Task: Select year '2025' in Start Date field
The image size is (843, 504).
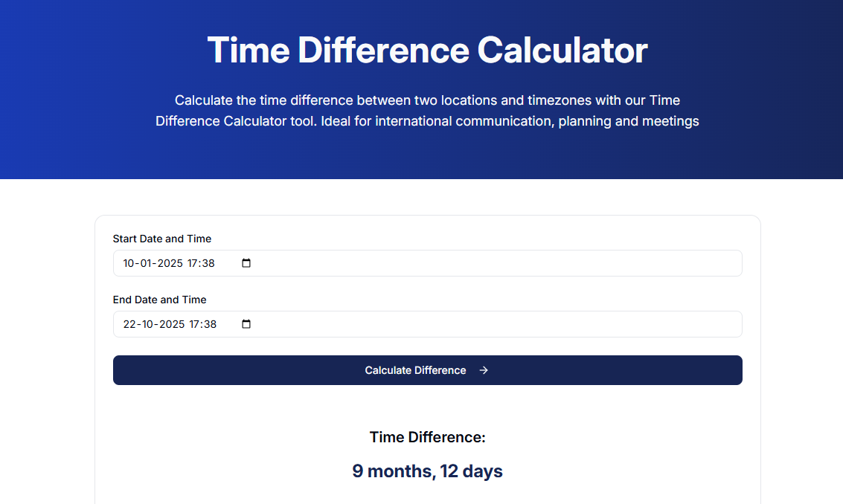Action: pos(171,263)
